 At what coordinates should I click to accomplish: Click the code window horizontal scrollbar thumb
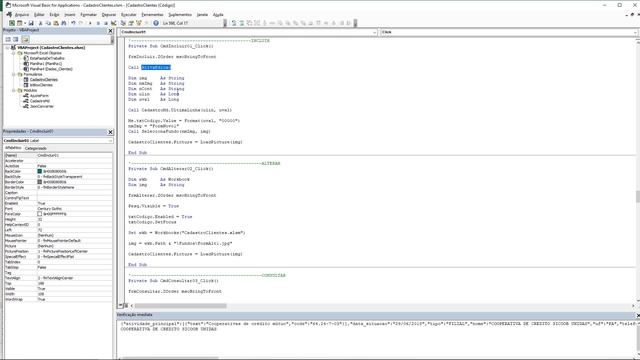[180, 306]
